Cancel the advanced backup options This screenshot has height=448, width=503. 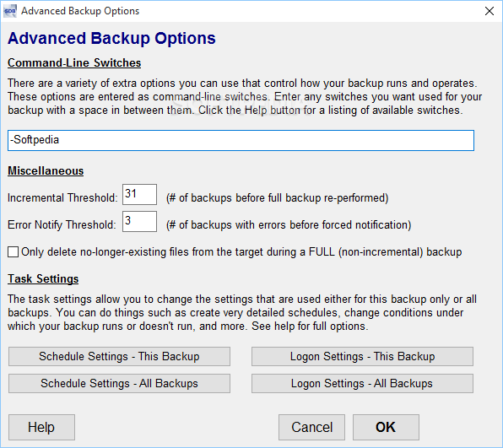311,427
